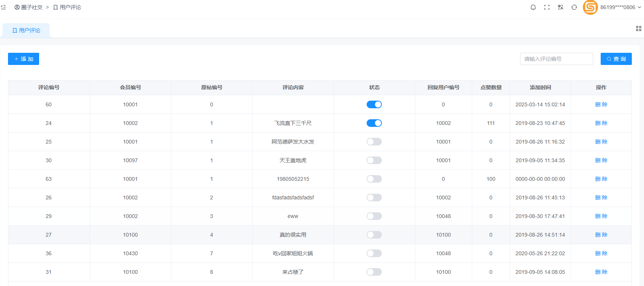Screen dimensions: 644x286
Task: Disable status toggle for comment 60
Action: tap(374, 104)
